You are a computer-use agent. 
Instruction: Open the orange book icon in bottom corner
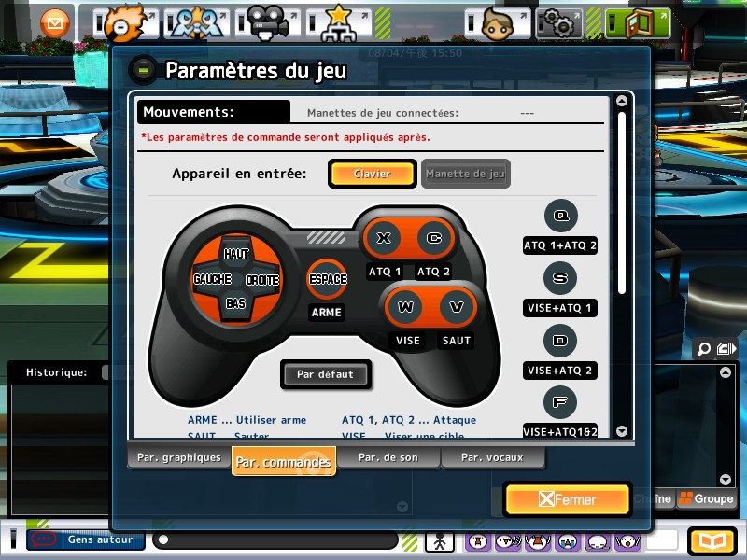coord(712,541)
